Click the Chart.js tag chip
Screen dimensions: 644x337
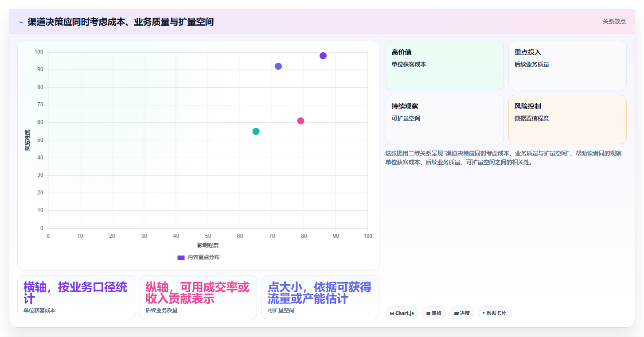coord(402,313)
